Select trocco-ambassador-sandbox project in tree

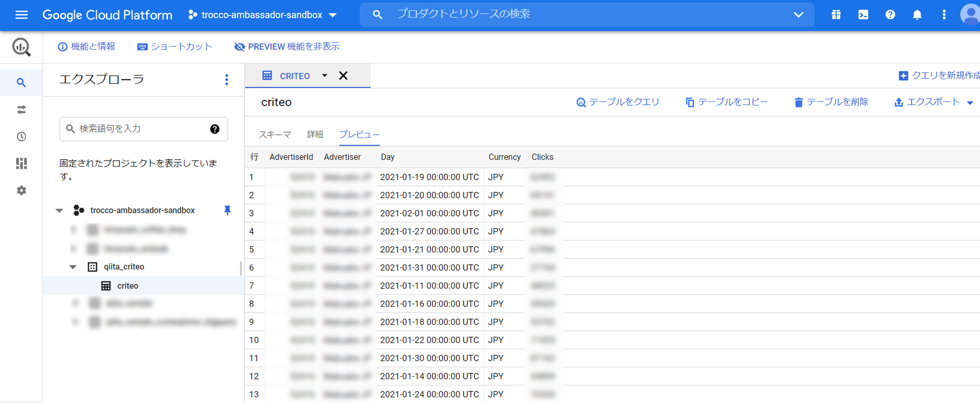point(143,211)
